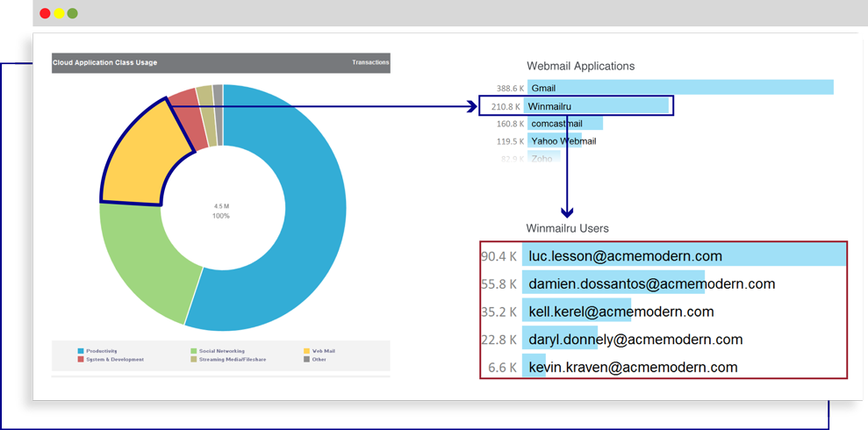Viewport: 868px width, 430px height.
Task: Select the Winmailru bar
Action: [596, 105]
